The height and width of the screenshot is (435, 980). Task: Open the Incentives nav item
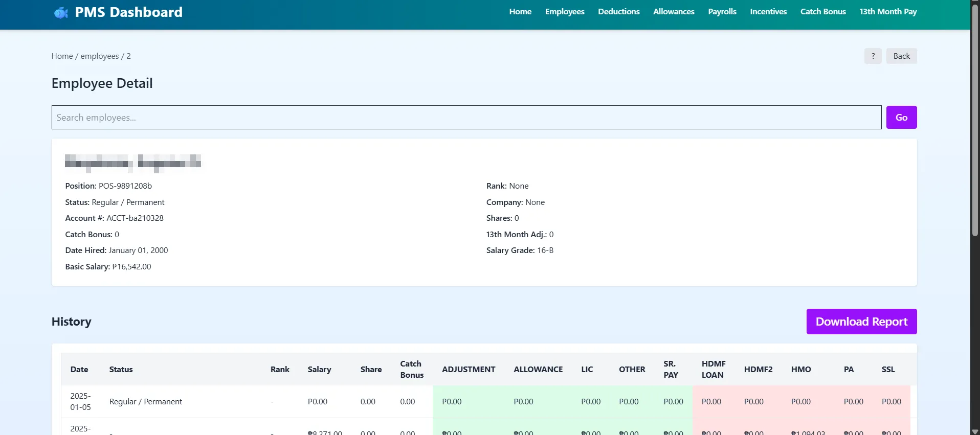tap(768, 11)
